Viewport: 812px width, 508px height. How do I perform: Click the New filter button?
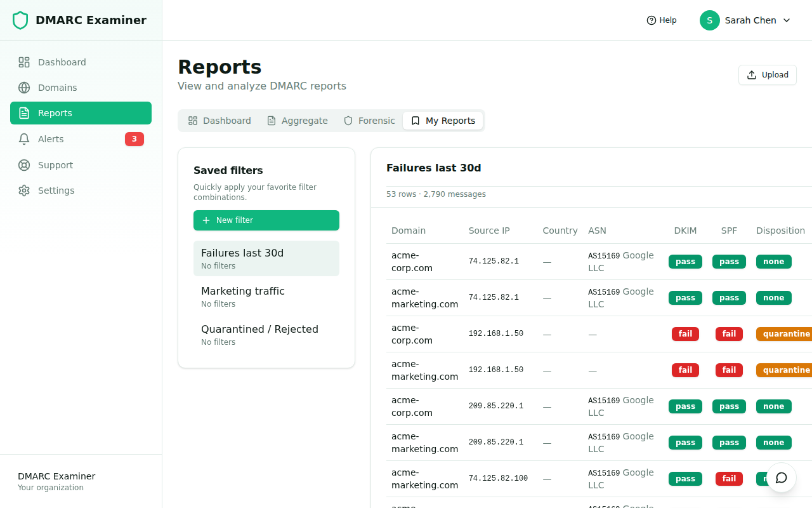266,220
